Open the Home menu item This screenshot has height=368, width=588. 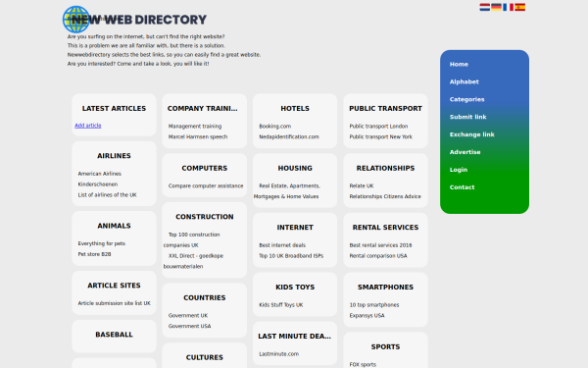pos(459,64)
